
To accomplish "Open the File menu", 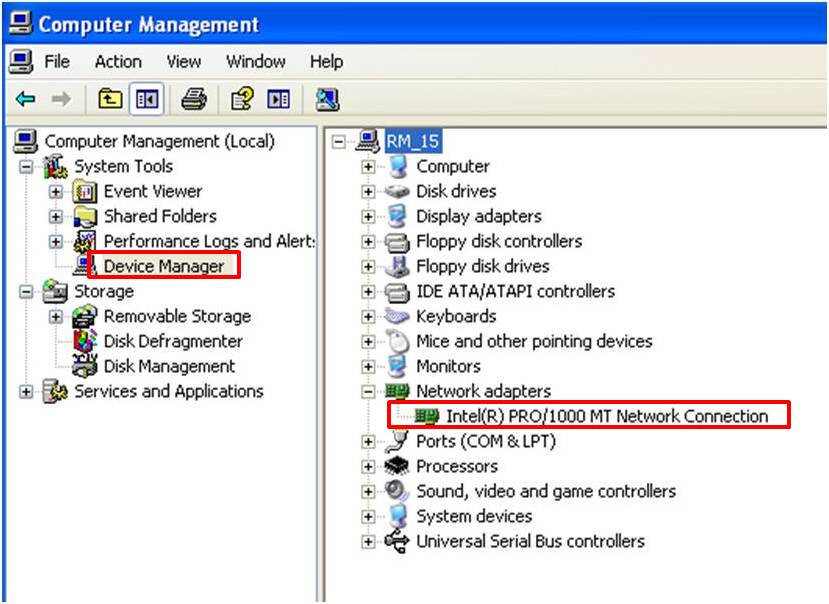I will click(57, 62).
